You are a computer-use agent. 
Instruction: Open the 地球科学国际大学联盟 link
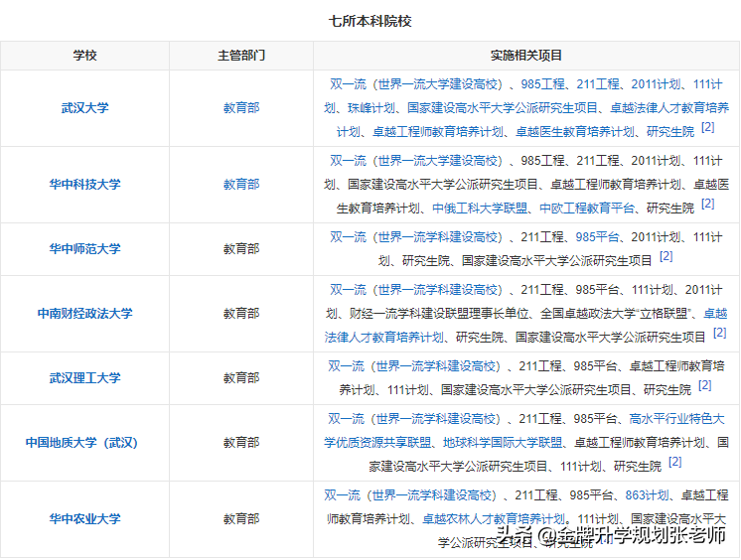(x=503, y=443)
